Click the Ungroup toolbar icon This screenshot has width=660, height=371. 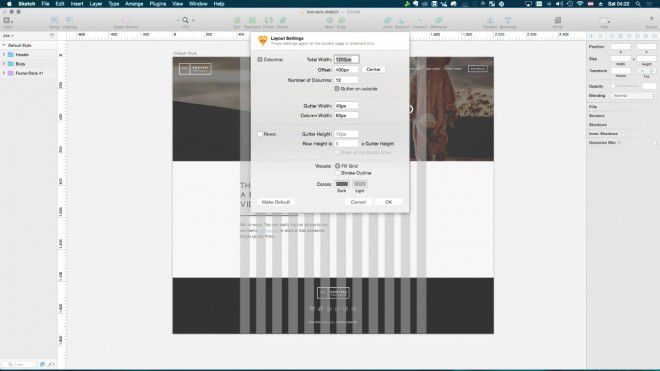click(69, 20)
